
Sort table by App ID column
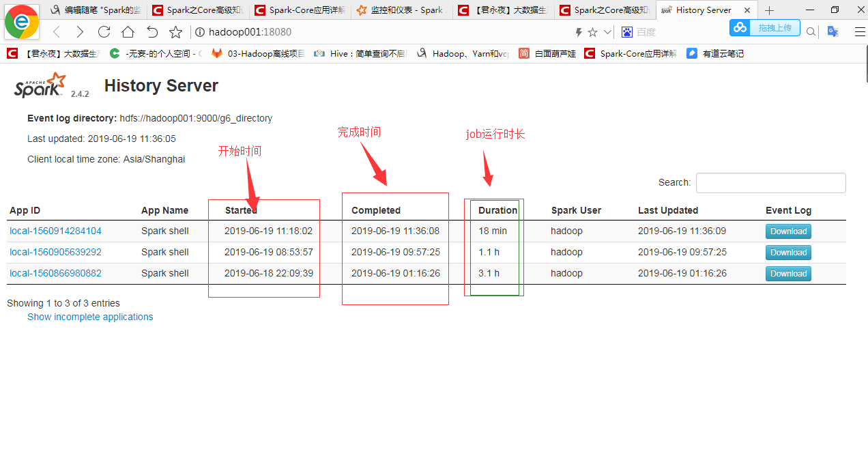[x=25, y=210]
